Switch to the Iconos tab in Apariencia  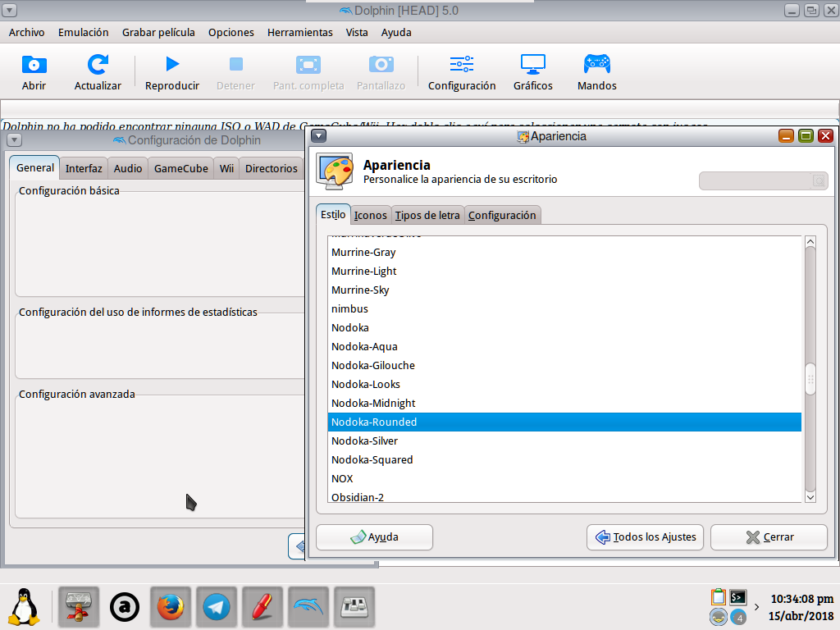pyautogui.click(x=370, y=216)
